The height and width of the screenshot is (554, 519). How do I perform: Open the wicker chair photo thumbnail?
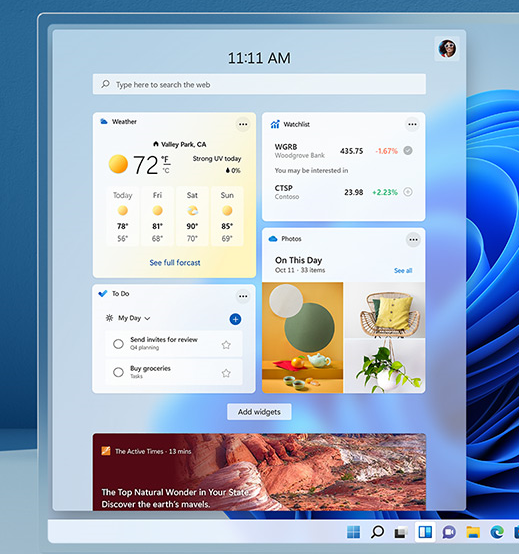click(385, 310)
